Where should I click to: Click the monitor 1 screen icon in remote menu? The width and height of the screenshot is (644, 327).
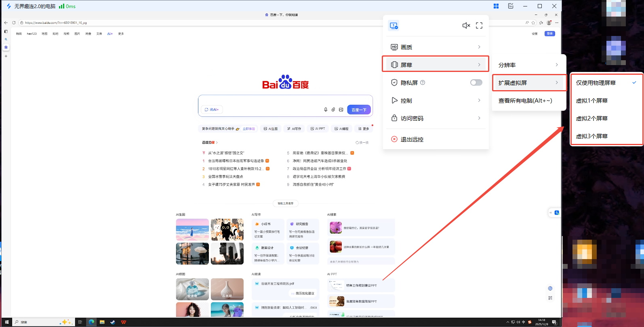pyautogui.click(x=394, y=25)
